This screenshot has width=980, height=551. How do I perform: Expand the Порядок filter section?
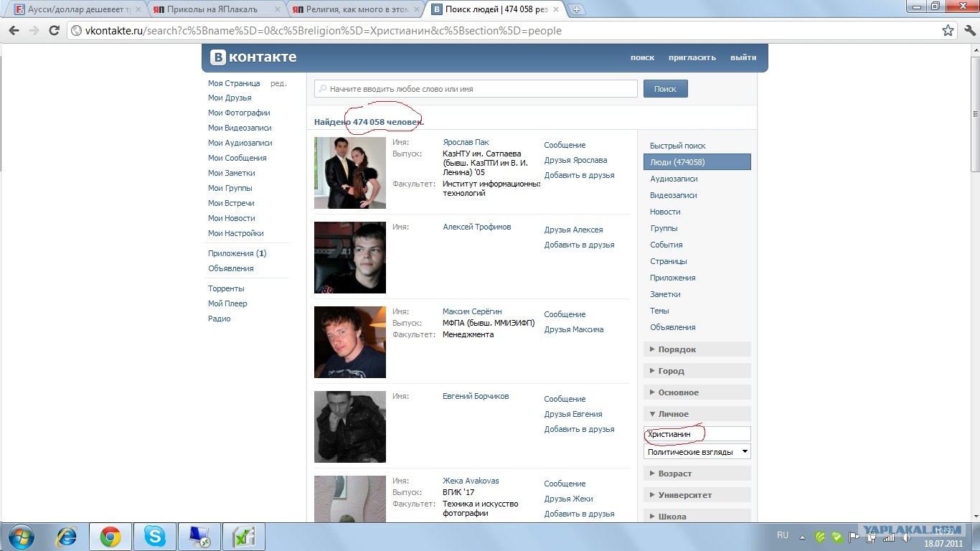[697, 349]
